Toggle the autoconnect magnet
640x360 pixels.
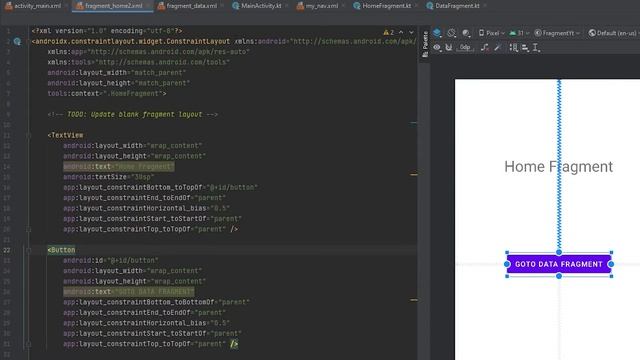coord(449,48)
